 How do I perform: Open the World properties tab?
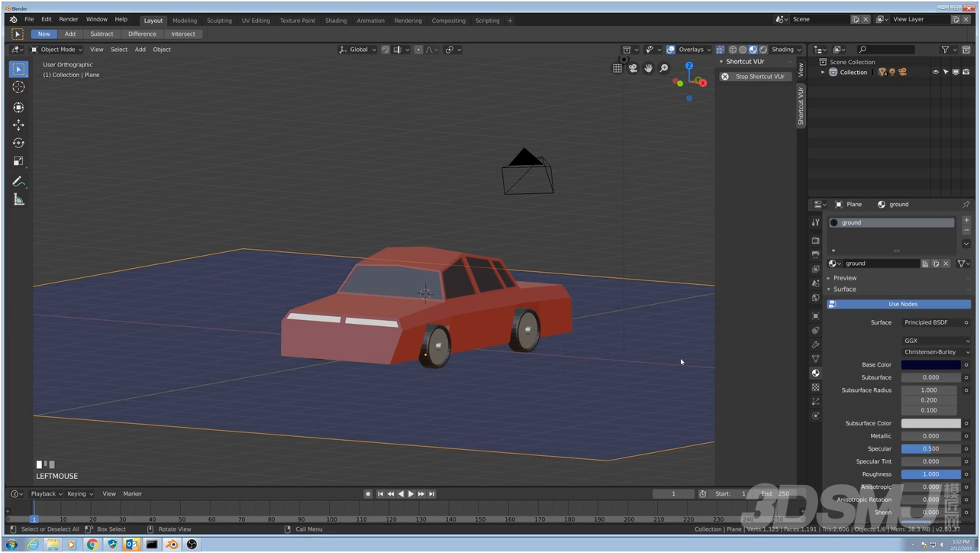click(x=815, y=298)
